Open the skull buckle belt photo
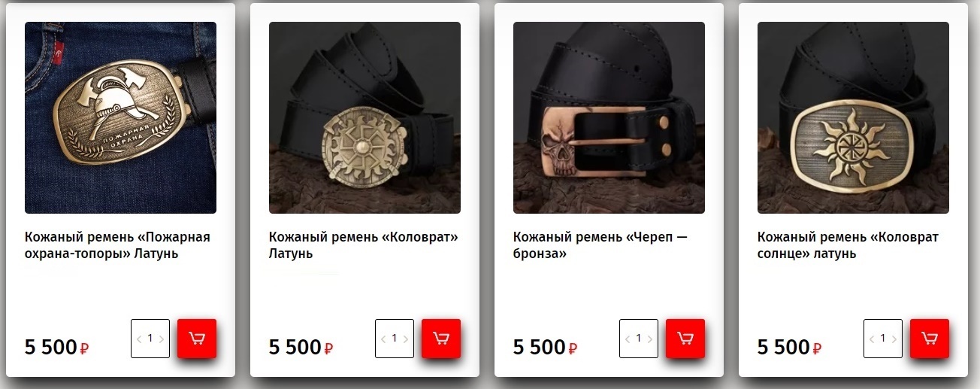The image size is (980, 389). click(609, 117)
